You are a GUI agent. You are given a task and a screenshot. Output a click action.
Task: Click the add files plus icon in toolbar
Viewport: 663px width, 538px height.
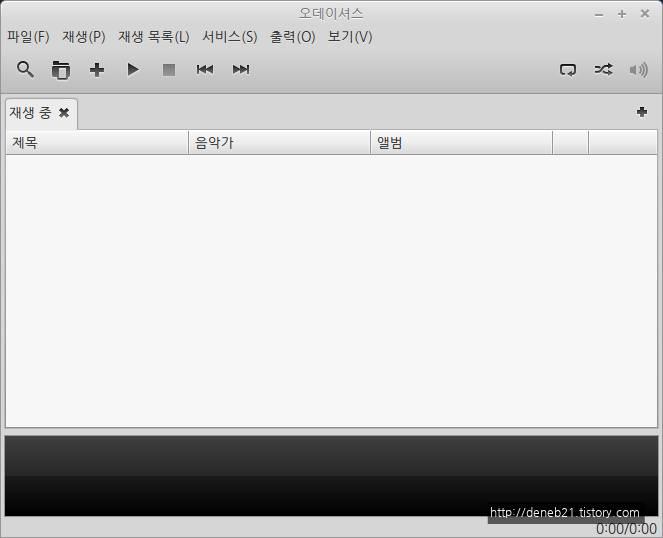click(x=97, y=70)
